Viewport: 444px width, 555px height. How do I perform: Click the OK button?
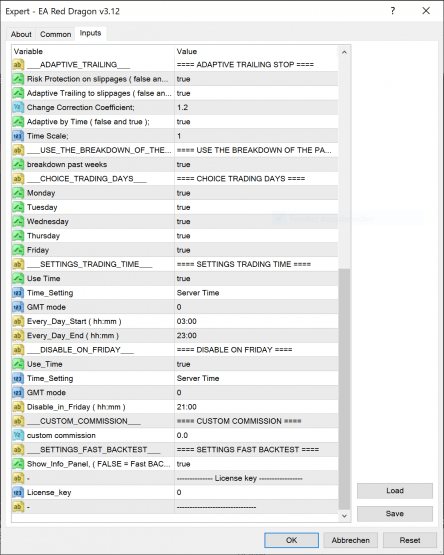tap(291, 540)
